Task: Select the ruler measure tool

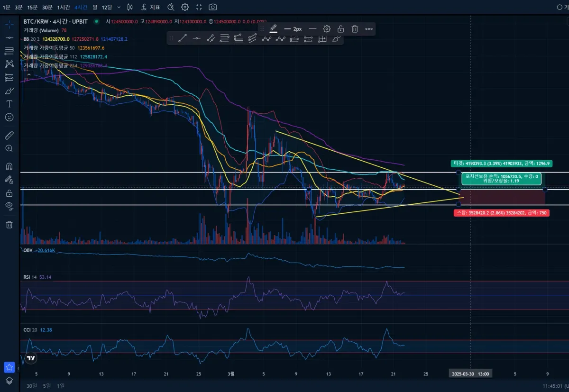Action: 9,136
